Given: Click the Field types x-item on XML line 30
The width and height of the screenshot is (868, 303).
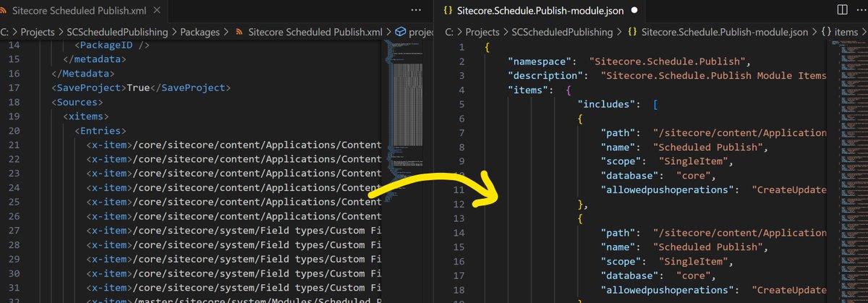Looking at the screenshot, I should (234, 273).
